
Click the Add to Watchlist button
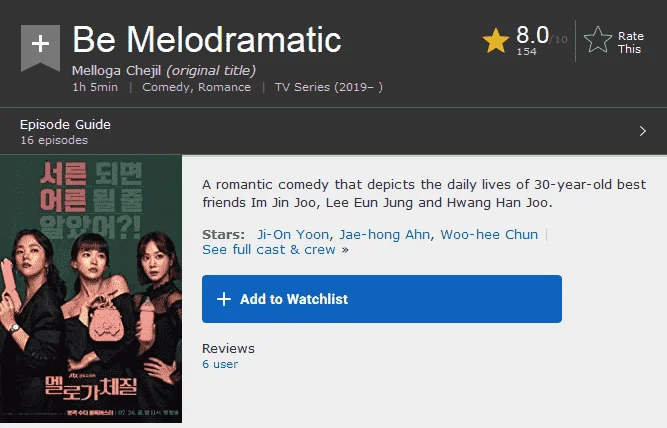pos(382,299)
